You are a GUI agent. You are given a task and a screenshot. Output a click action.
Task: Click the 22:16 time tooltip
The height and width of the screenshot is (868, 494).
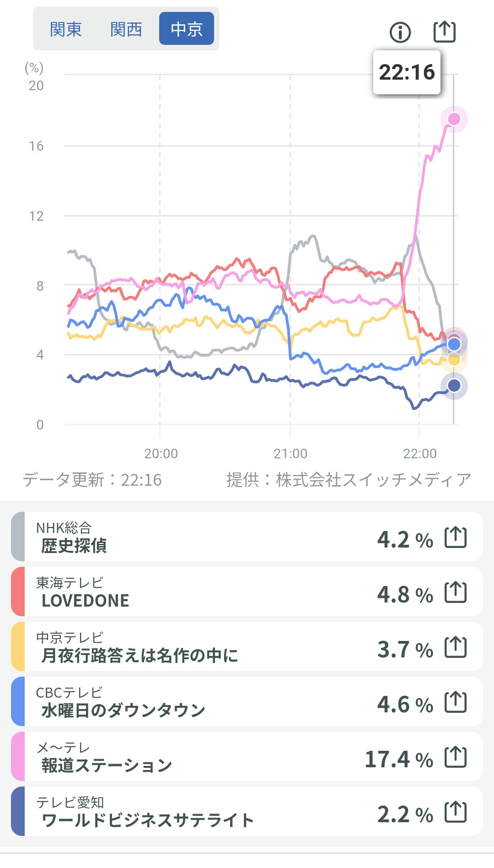407,72
